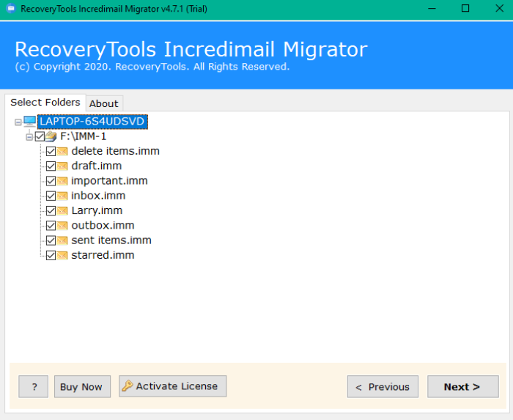
Task: Select the sent items.imm label
Action: click(111, 240)
